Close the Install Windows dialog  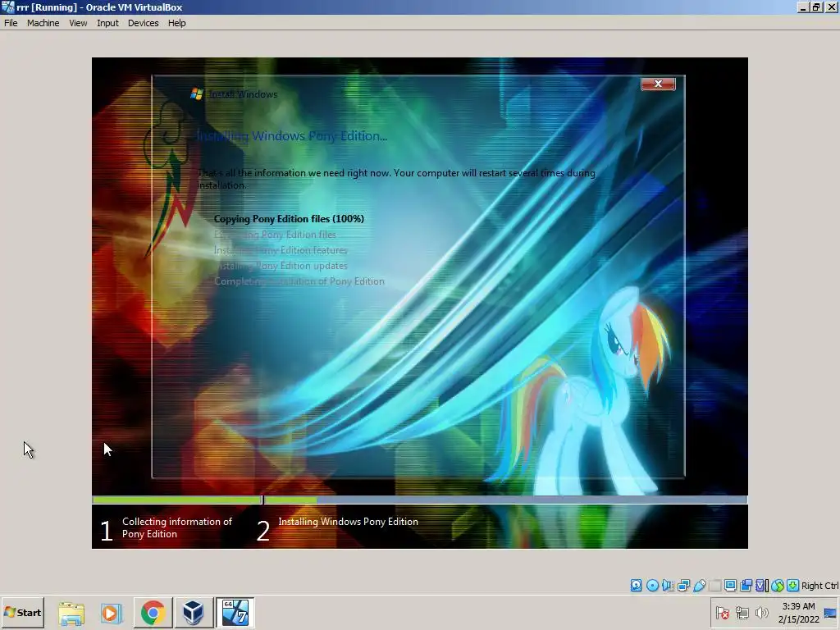click(x=659, y=84)
